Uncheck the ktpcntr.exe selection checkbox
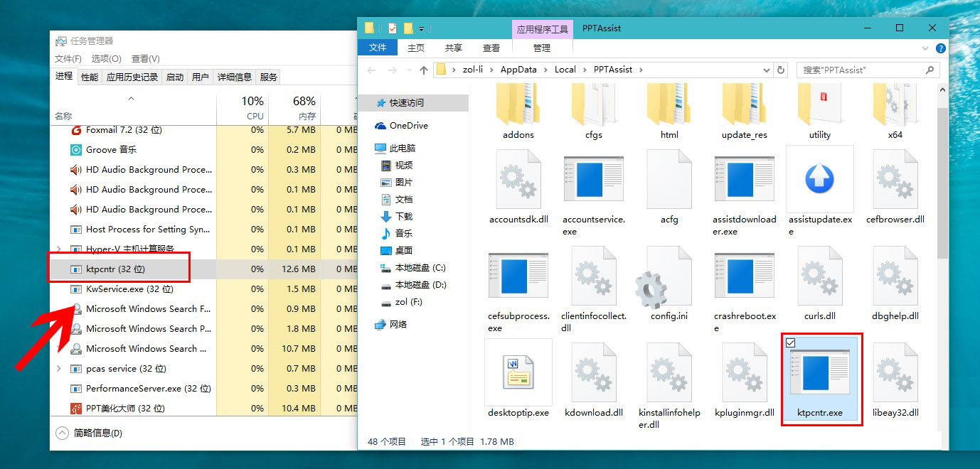The height and width of the screenshot is (469, 980). click(x=791, y=343)
